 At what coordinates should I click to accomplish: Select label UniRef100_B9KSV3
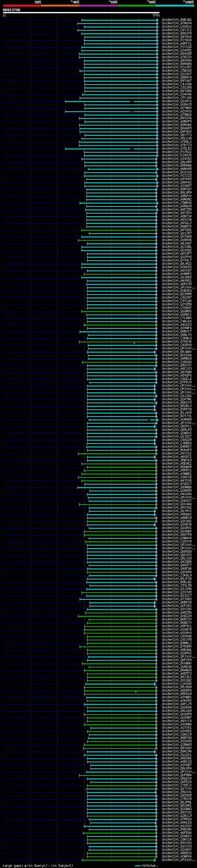177,403
